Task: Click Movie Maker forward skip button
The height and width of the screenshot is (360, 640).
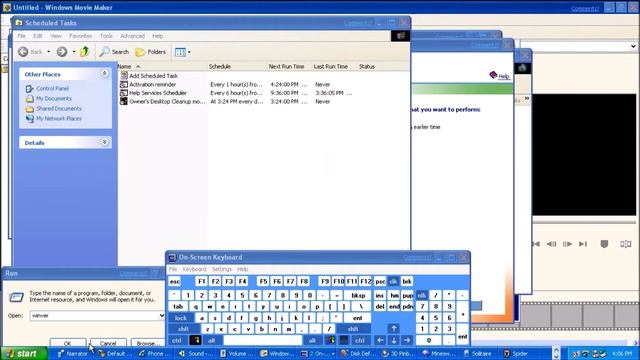Action: point(583,244)
